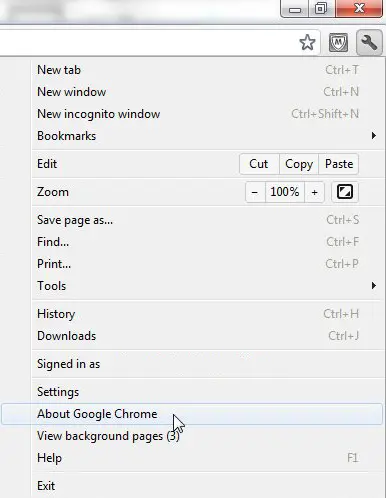Toggle fullscreen mode icon beside Zoom
This screenshot has height=498, width=386.
[x=345, y=192]
